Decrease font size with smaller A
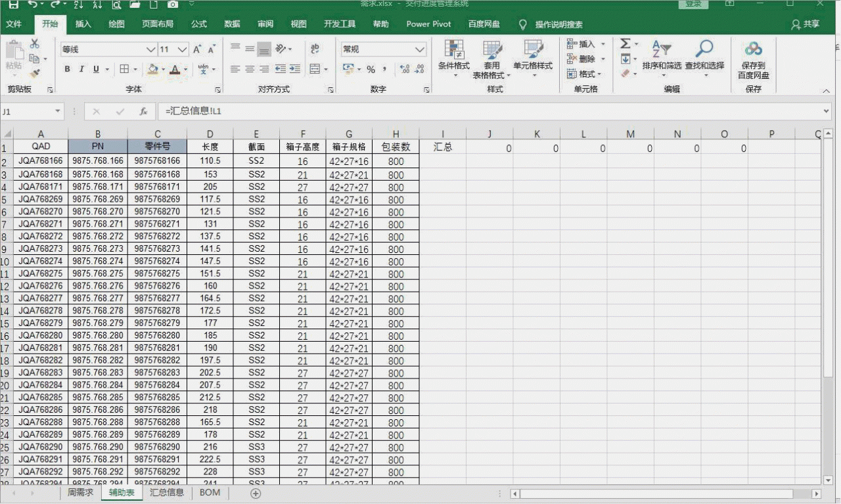Image resolution: width=841 pixels, height=504 pixels. tap(212, 49)
